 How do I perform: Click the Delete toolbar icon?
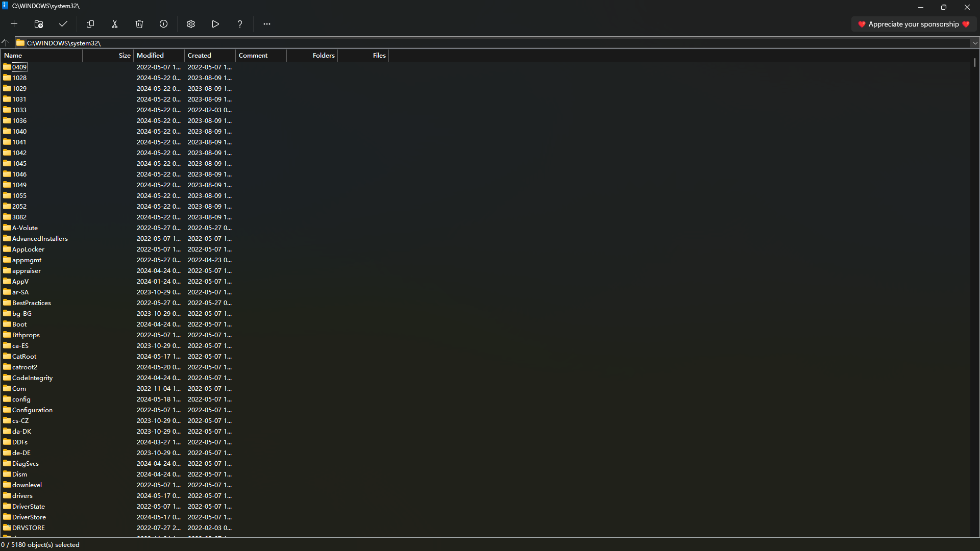139,24
